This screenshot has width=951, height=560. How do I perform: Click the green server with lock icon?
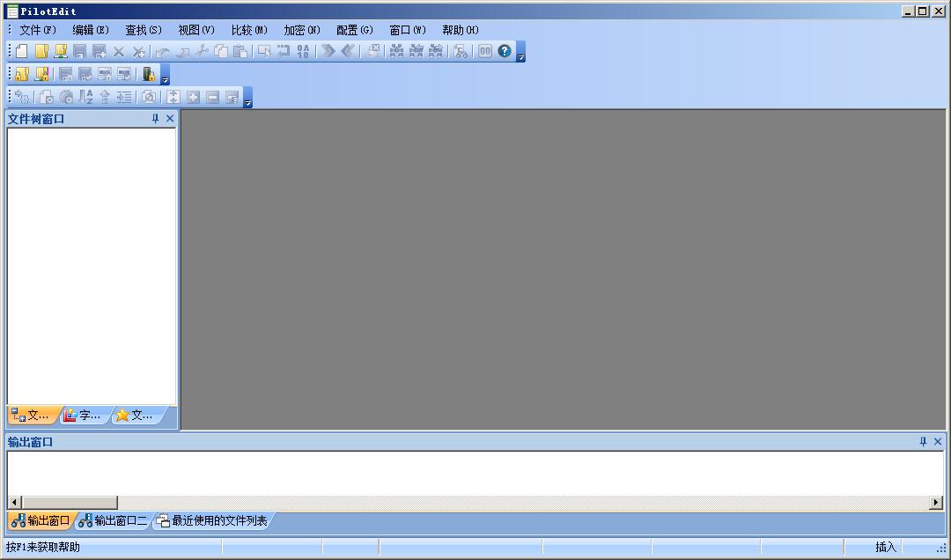point(149,74)
